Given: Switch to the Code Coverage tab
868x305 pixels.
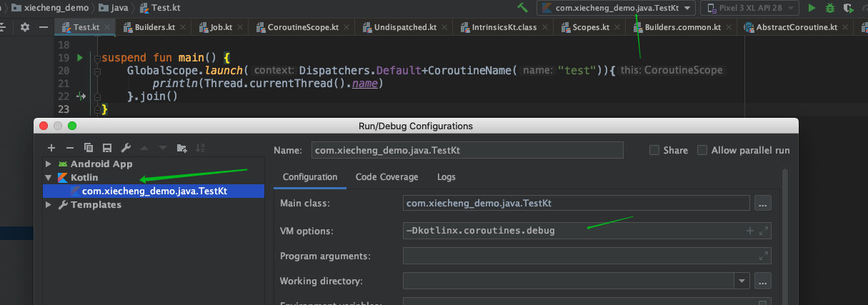Looking at the screenshot, I should (x=386, y=176).
